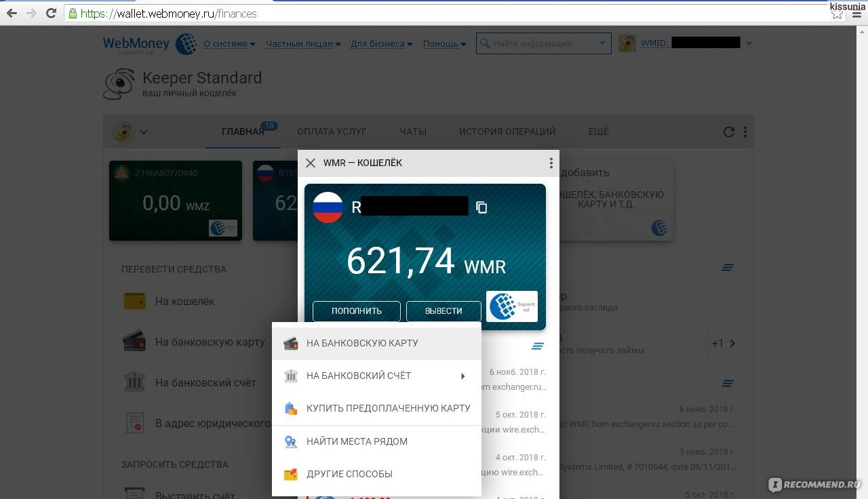
Task: Close the 'WMR — КОШЕЛЁК' panel
Action: 311,163
